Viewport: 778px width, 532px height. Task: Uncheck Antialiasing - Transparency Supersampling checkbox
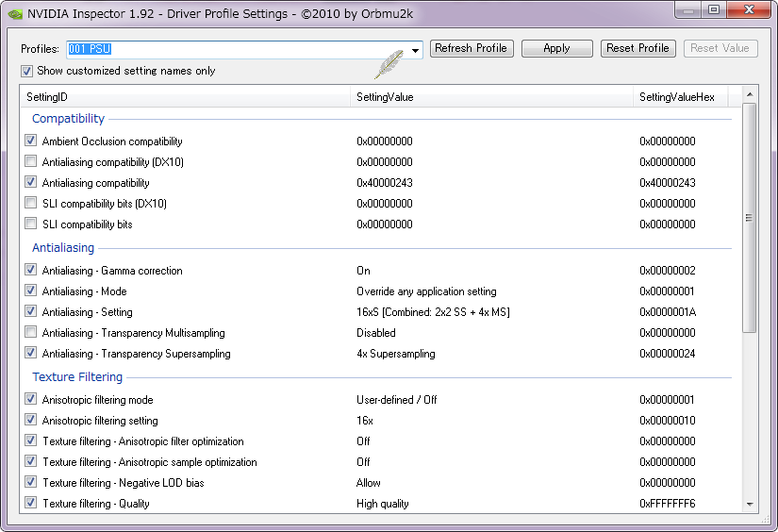31,353
